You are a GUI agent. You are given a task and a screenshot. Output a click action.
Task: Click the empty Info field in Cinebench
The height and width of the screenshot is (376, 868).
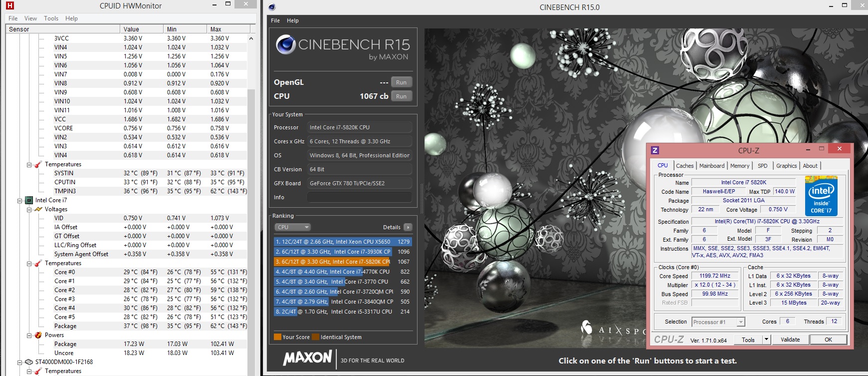pyautogui.click(x=359, y=197)
